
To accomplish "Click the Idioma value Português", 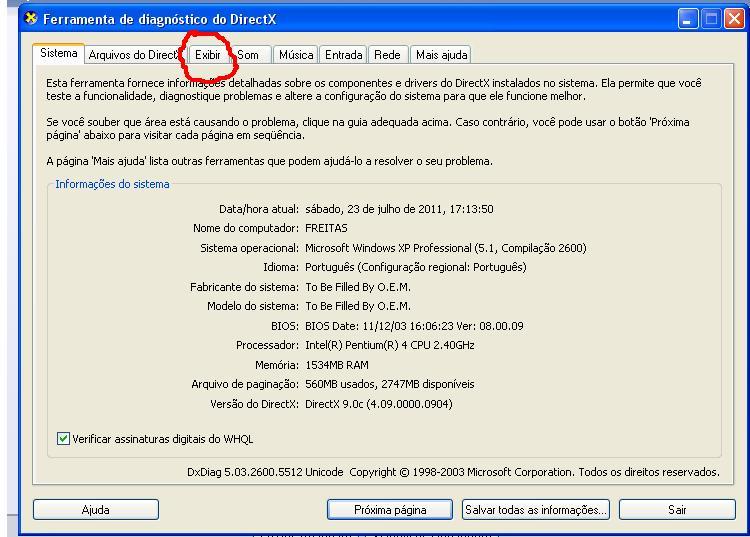I will 416,267.
